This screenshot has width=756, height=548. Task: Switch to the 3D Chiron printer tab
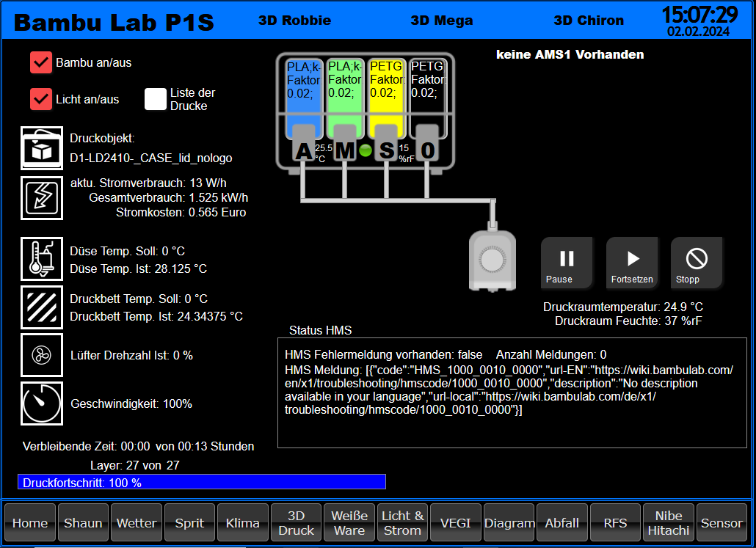(x=589, y=21)
